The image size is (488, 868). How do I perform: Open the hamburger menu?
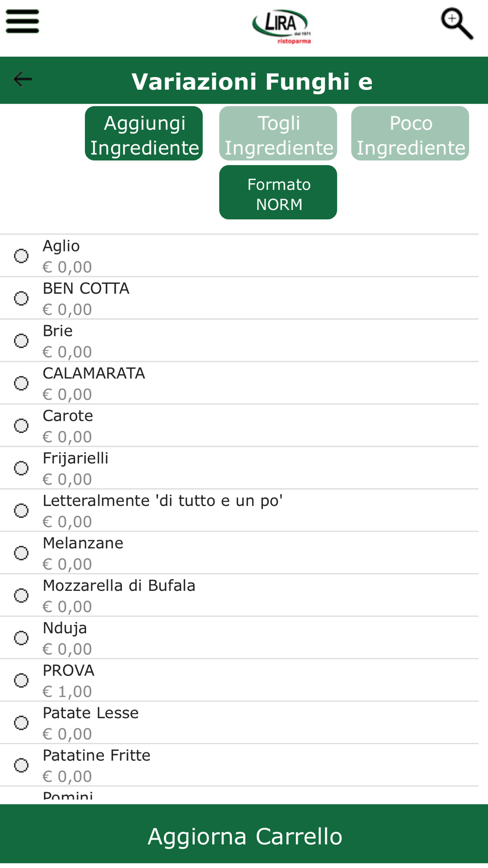click(22, 21)
